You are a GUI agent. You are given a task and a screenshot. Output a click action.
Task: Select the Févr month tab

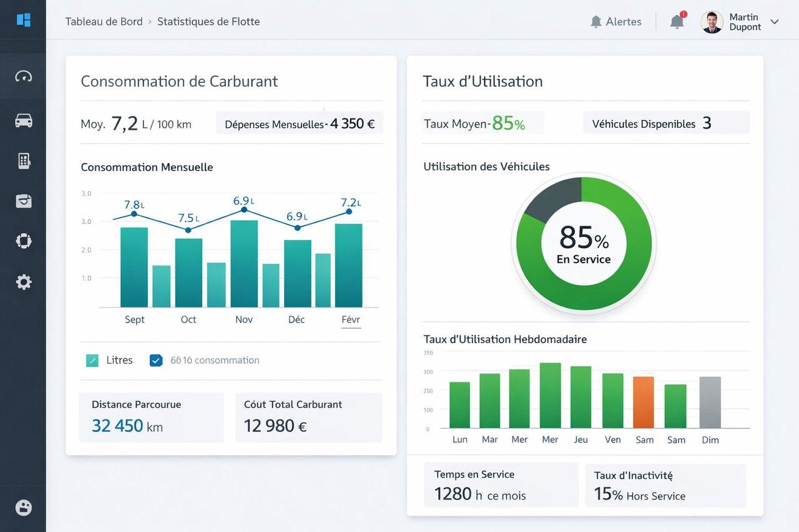click(350, 319)
